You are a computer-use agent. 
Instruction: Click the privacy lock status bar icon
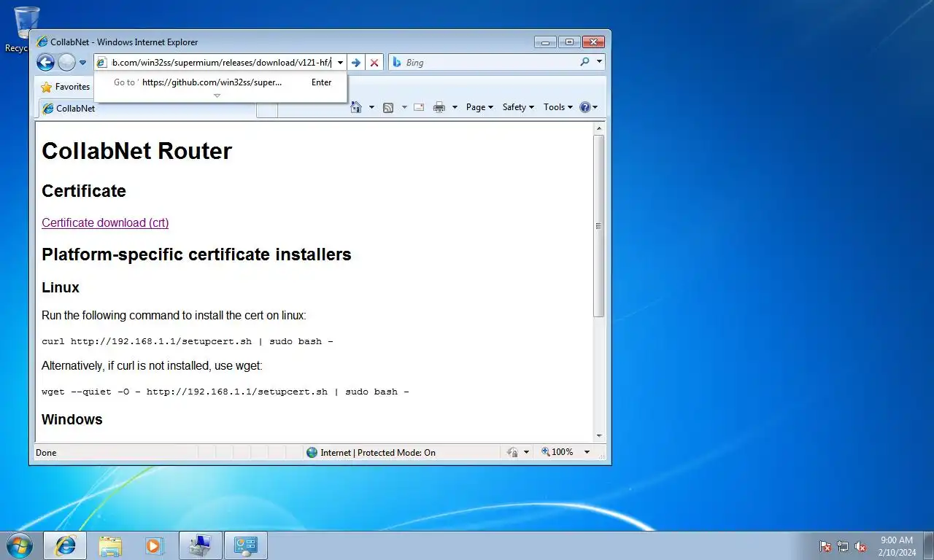[x=512, y=453]
